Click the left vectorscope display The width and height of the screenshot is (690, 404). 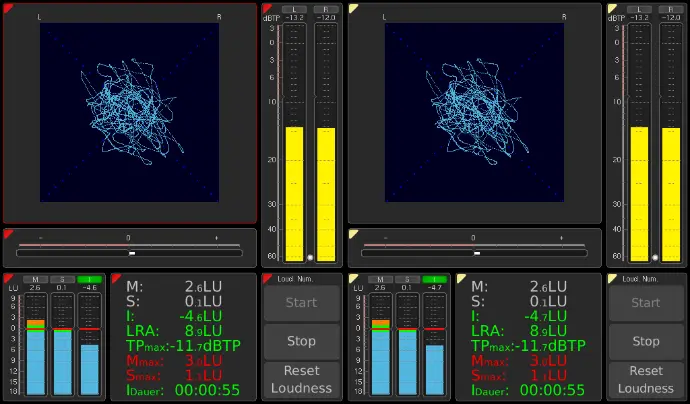(x=129, y=112)
